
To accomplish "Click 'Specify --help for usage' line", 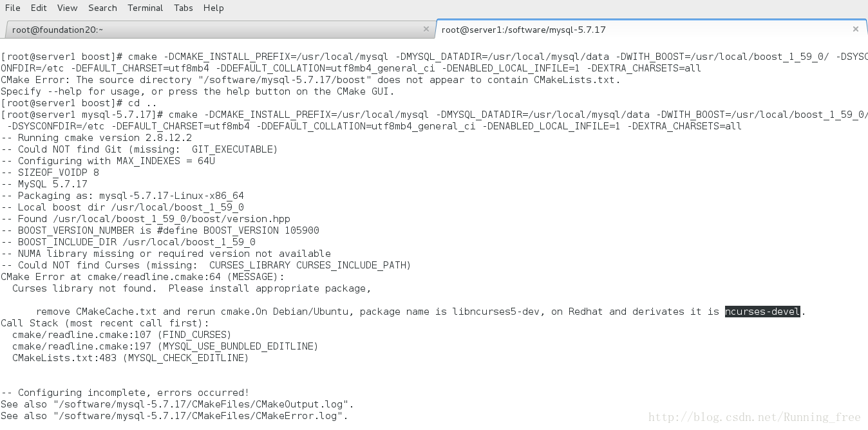I will [x=198, y=91].
